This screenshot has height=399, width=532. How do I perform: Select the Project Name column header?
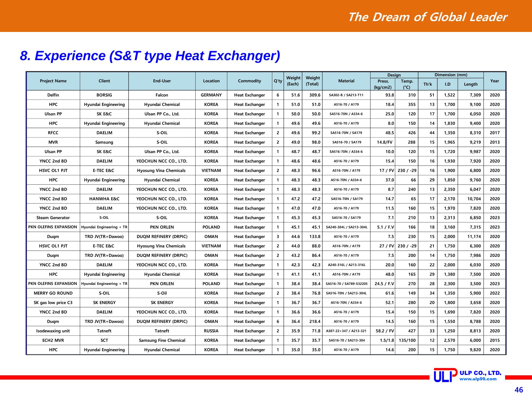point(53,81)
